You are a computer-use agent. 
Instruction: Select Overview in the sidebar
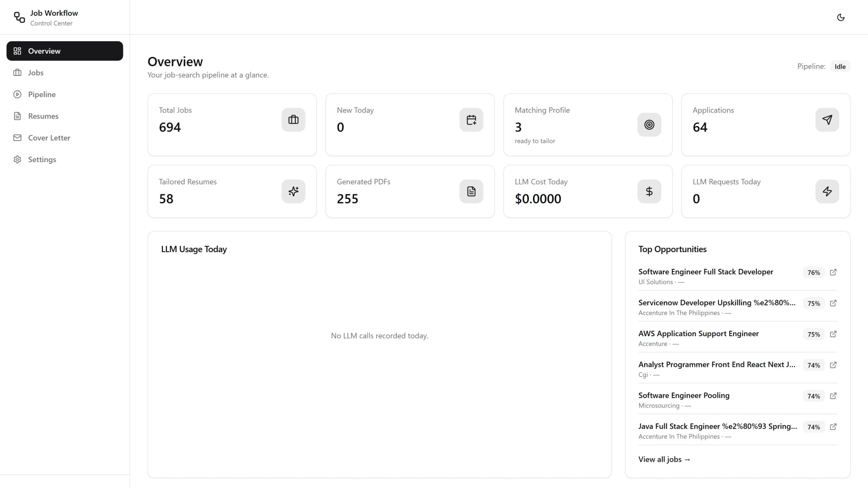pos(65,51)
